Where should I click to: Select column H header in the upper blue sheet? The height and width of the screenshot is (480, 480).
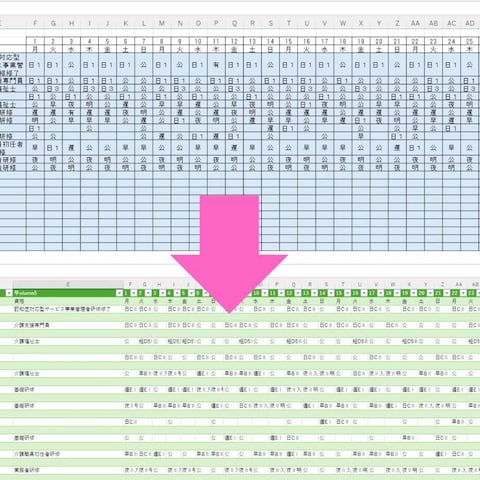(x=71, y=23)
